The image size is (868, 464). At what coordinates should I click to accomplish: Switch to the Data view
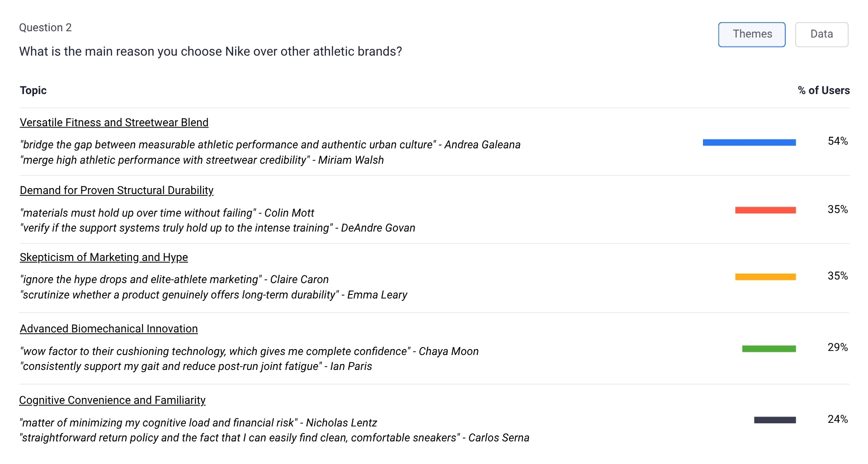pos(821,34)
